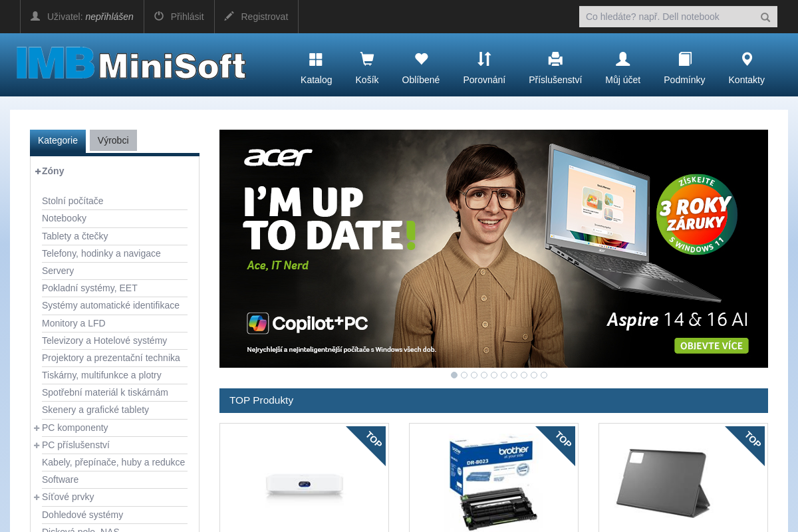Open the Můj účet person icon

coord(622,60)
